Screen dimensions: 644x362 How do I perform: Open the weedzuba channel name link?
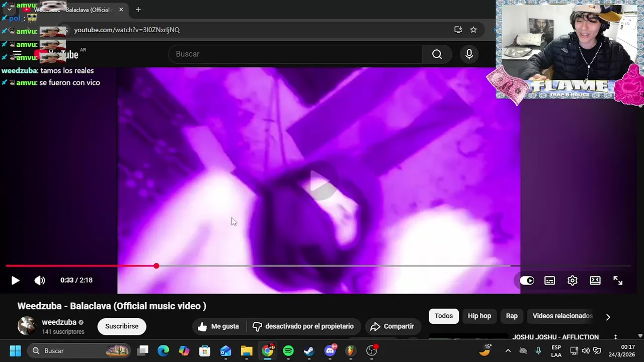click(x=59, y=322)
